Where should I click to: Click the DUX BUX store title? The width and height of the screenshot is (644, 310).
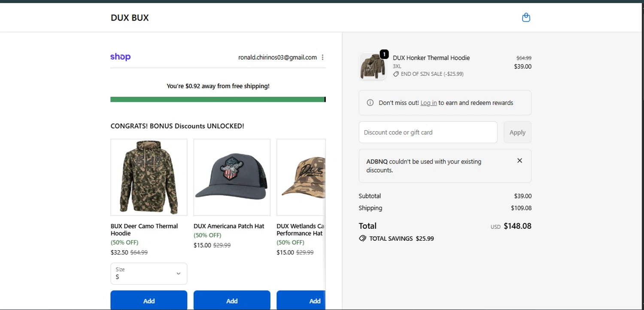(130, 18)
